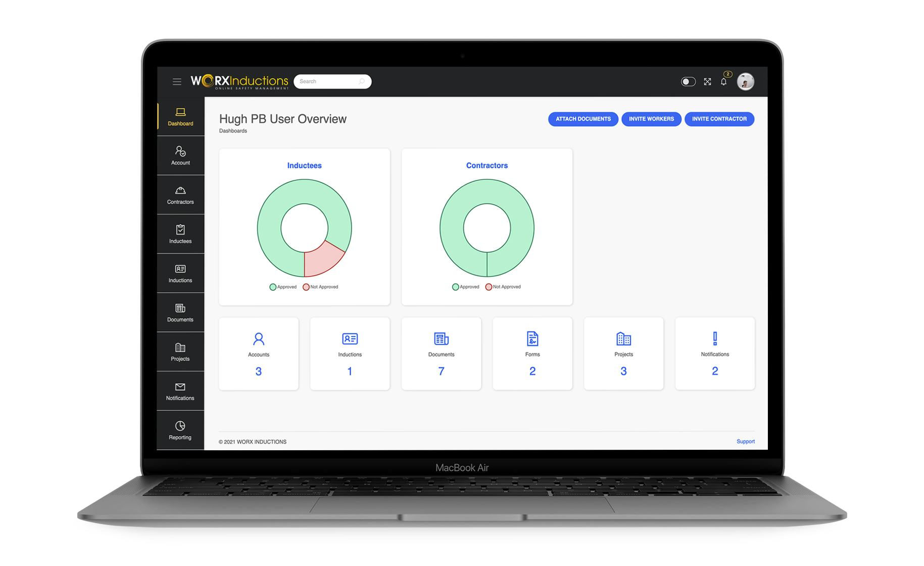Open the Contractors section in the sidebar

click(180, 195)
